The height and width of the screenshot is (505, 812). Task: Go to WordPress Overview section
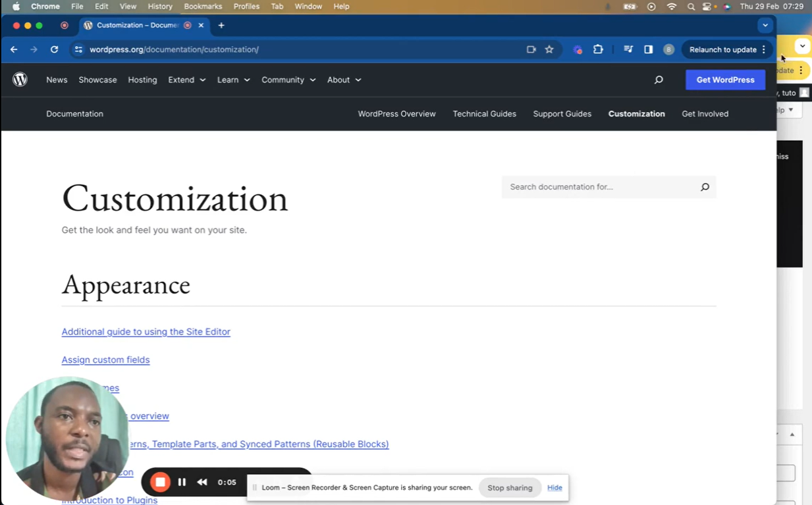tap(396, 114)
